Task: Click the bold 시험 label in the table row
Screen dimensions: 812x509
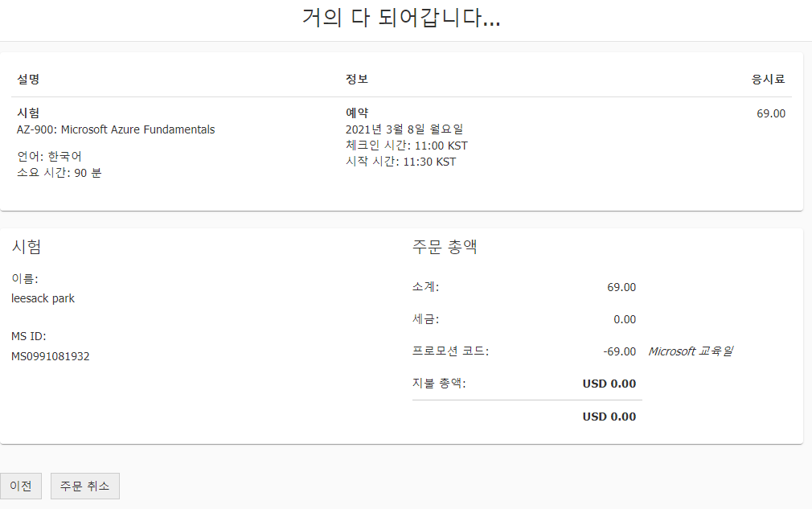Action: coord(28,113)
